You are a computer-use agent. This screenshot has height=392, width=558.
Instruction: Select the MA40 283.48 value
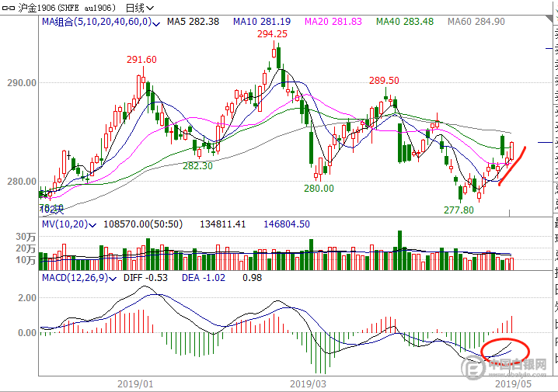pyautogui.click(x=405, y=22)
